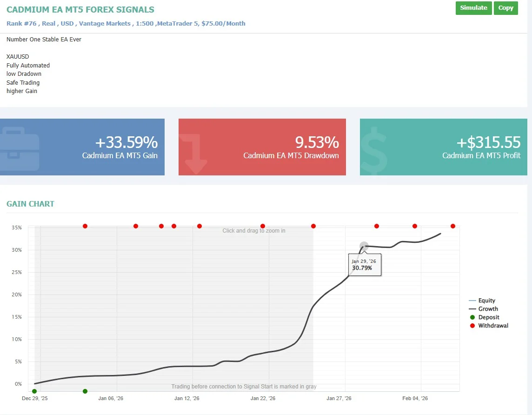
Task: Click the green Deposit dot in the legend
Action: coord(472,317)
